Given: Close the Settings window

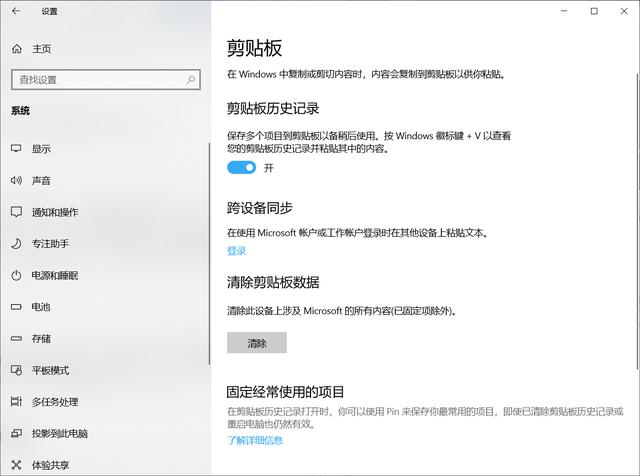Looking at the screenshot, I should click(624, 11).
